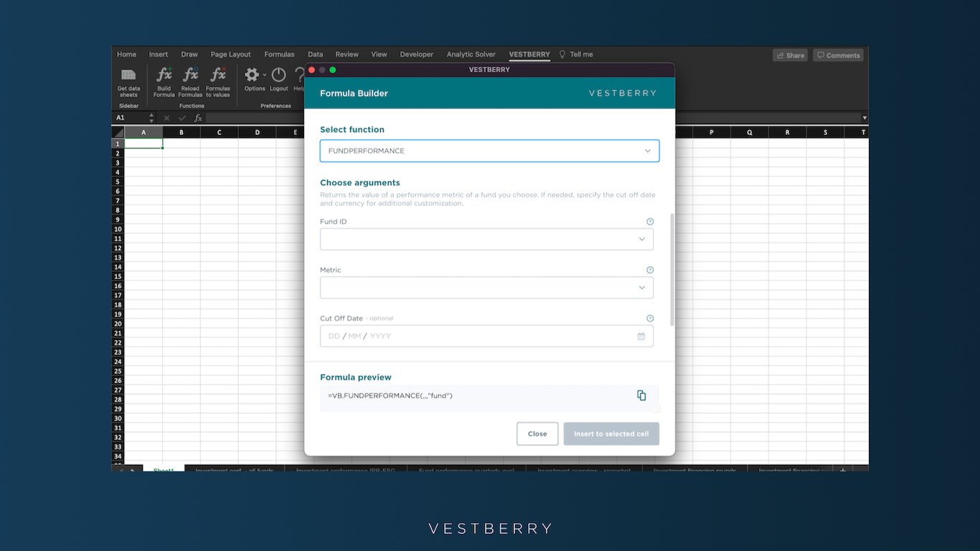The image size is (980, 551).
Task: Select column C header
Action: tap(219, 132)
